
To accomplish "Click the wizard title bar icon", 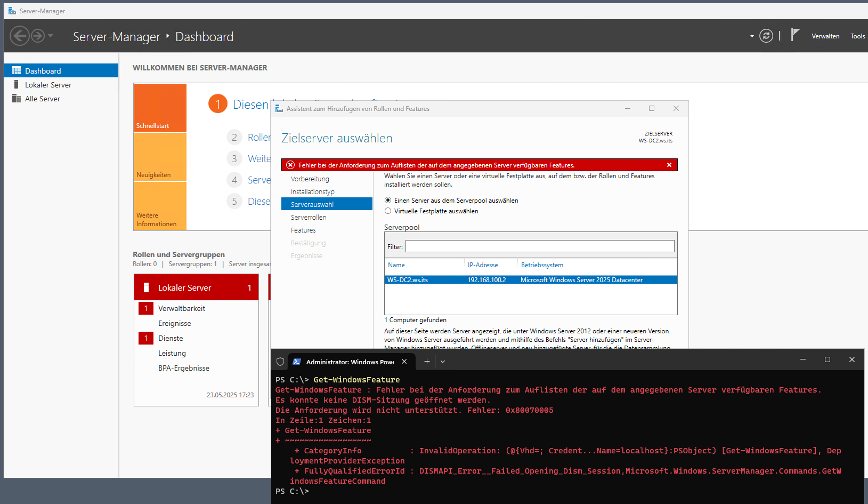I will click(279, 108).
